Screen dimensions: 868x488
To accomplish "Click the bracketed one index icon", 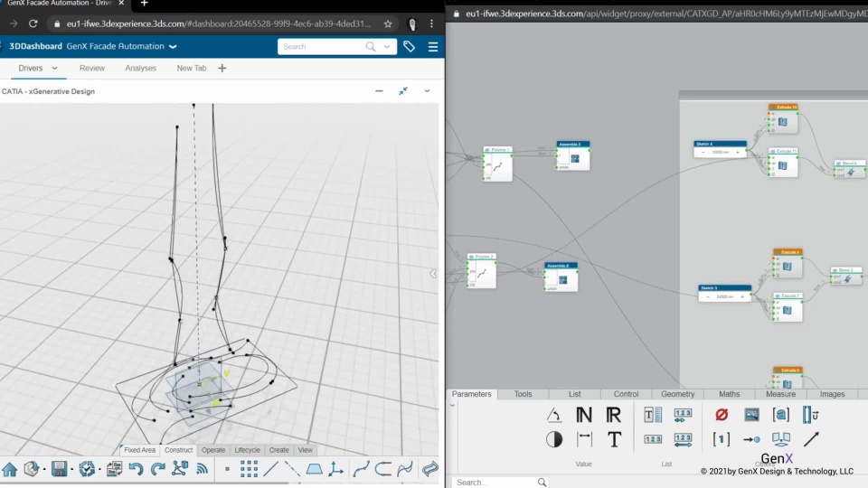I will 721,439.
